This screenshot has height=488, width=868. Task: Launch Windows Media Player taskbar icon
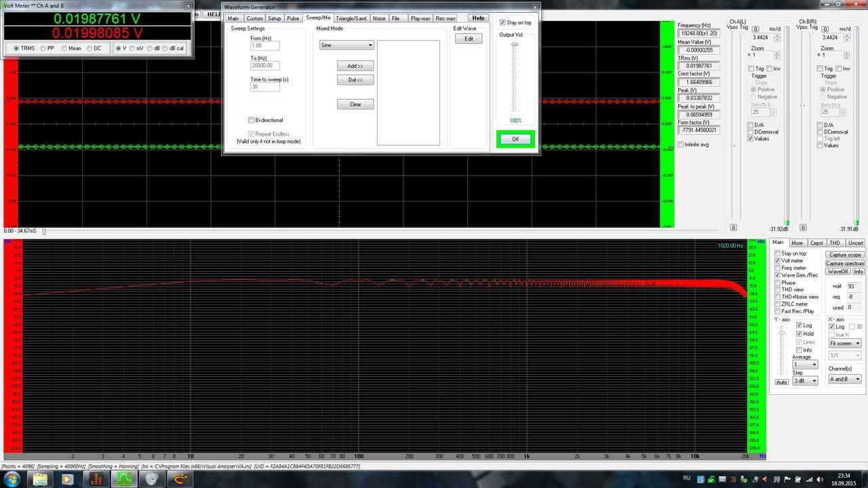click(x=68, y=479)
